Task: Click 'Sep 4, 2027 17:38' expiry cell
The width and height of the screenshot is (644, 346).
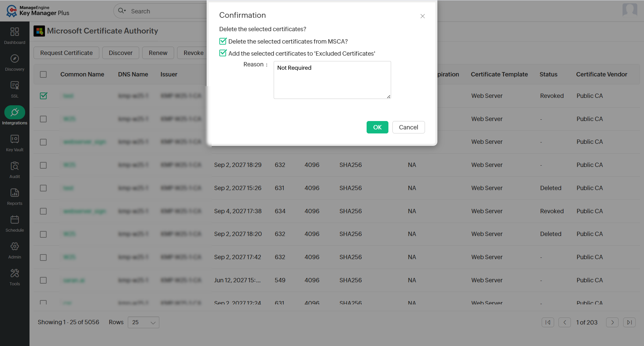Action: [238, 211]
